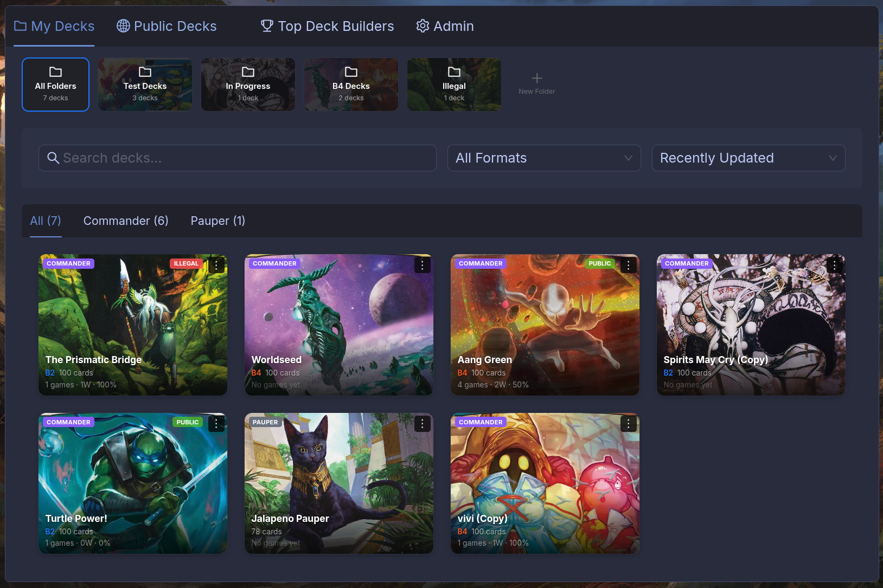Select the Test Decks folder
The width and height of the screenshot is (883, 588).
tap(145, 85)
